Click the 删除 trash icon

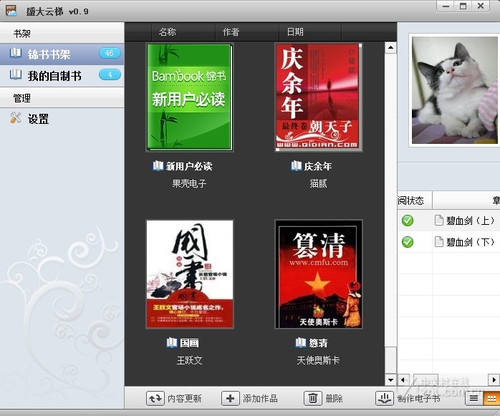pos(313,398)
